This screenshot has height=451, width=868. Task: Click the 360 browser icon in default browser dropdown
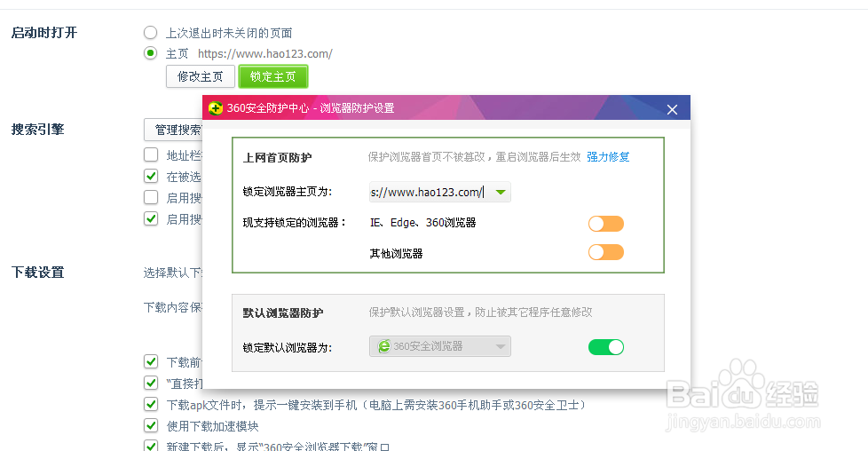[x=384, y=346]
